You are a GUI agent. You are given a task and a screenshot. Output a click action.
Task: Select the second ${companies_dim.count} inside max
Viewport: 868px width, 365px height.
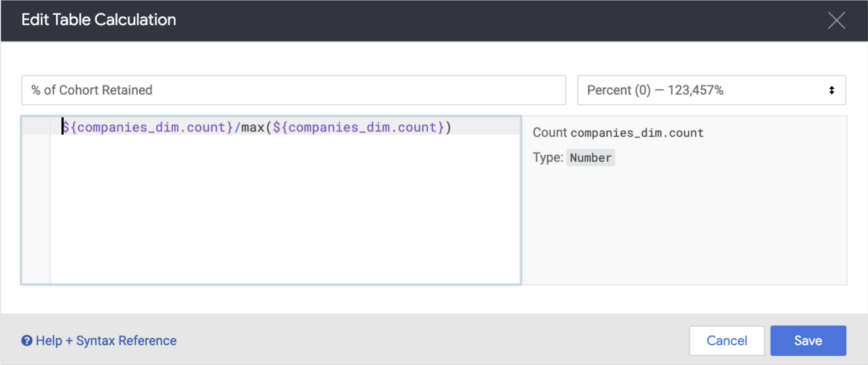click(358, 128)
